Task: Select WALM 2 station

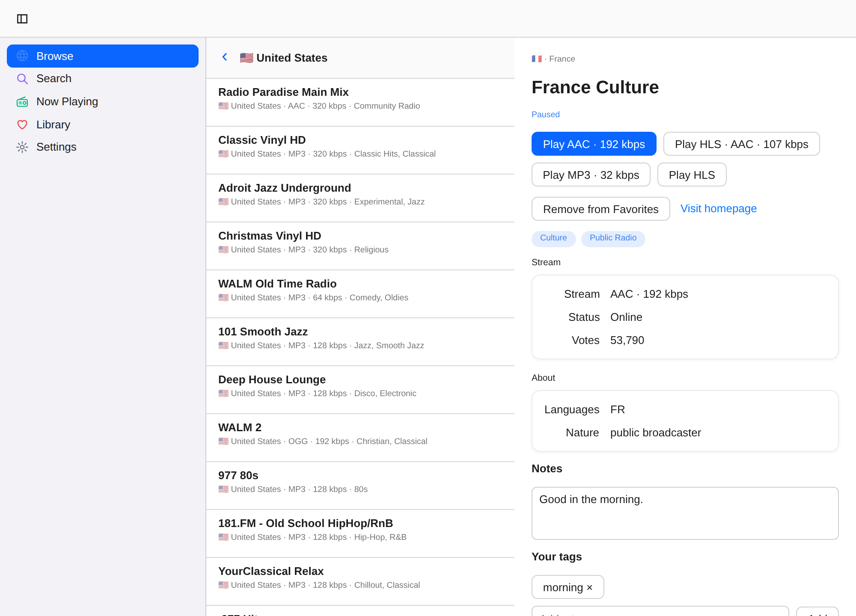Action: 360,438
